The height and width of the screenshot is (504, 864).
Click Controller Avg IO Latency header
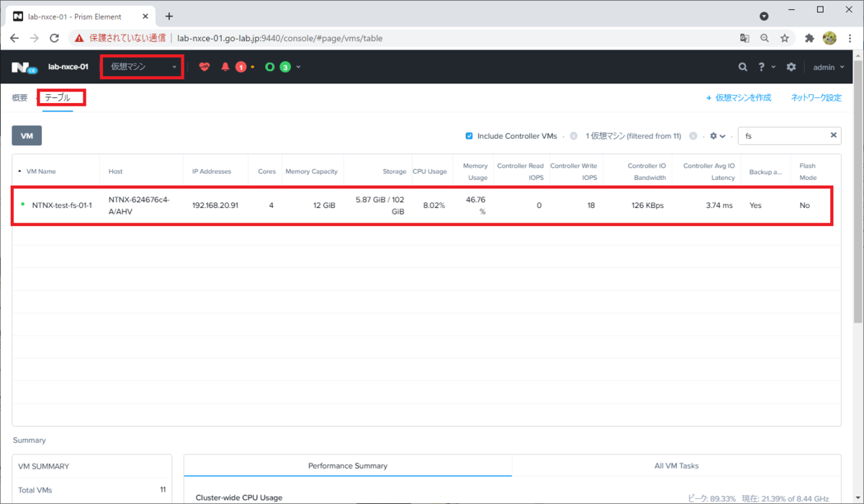708,171
